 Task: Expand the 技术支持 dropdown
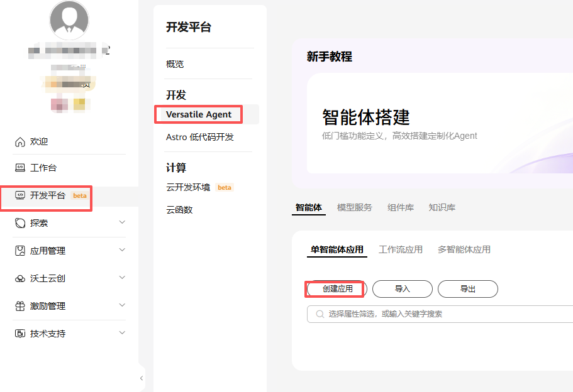[121, 334]
